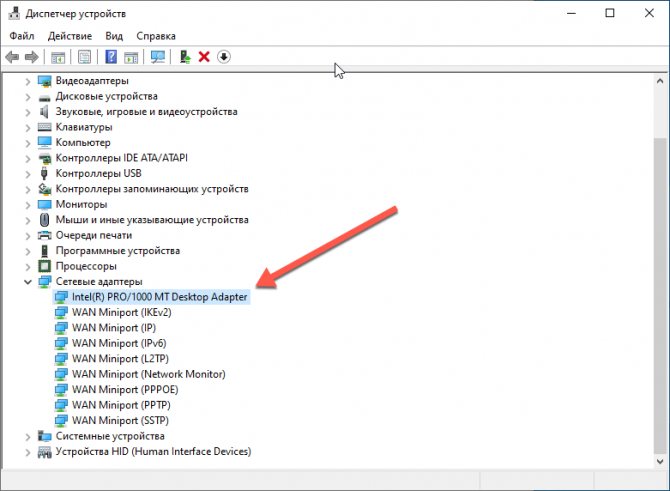Click the speaker icon of sound devices

click(44, 112)
